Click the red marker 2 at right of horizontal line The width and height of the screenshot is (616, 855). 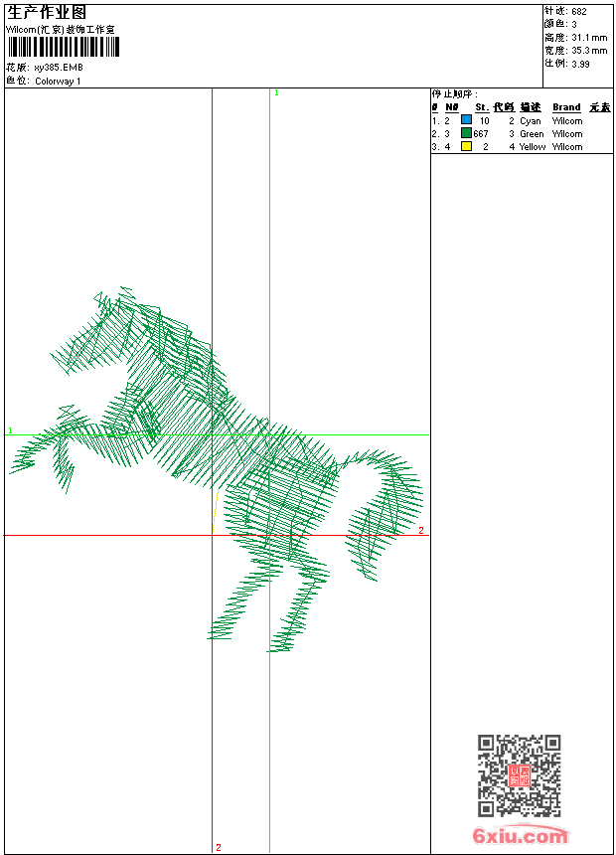coord(420,531)
